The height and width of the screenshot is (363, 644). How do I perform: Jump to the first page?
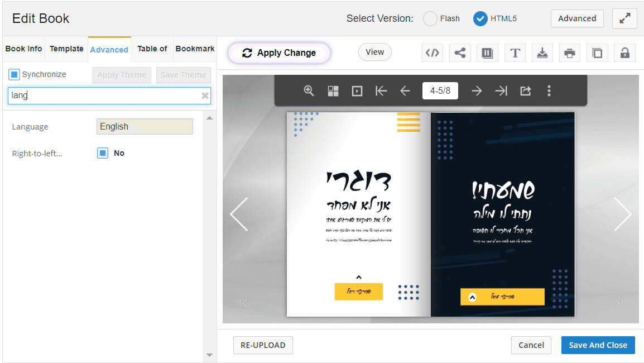[x=381, y=91]
